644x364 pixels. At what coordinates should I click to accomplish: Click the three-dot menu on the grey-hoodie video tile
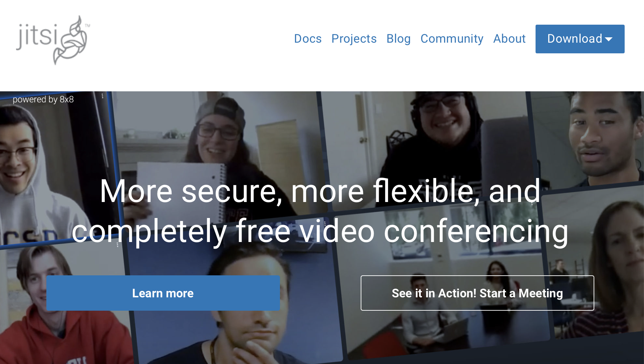[x=102, y=96]
